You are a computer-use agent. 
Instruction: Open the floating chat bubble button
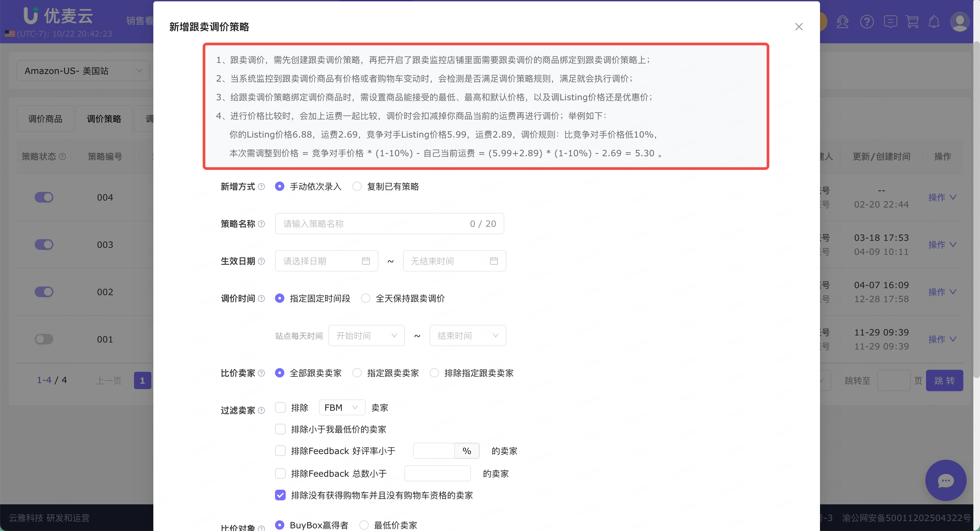[x=945, y=480]
